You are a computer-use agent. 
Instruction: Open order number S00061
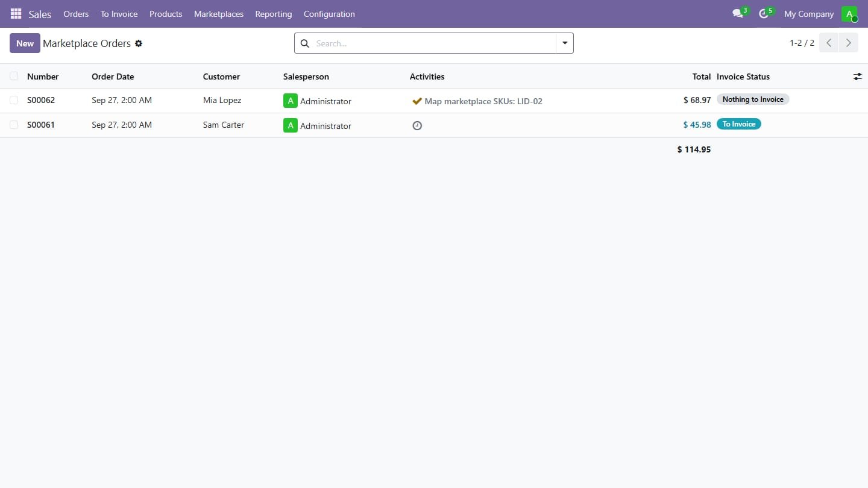click(41, 125)
